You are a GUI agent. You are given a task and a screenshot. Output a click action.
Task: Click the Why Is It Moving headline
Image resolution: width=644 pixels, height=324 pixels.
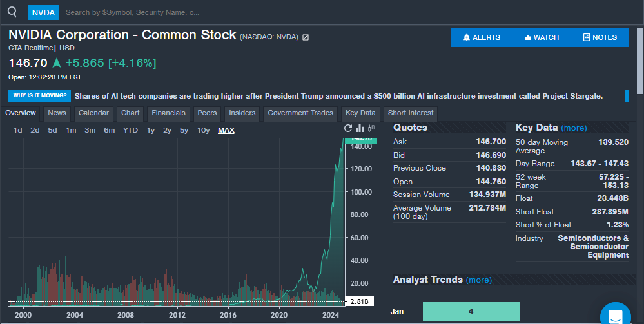coord(338,96)
